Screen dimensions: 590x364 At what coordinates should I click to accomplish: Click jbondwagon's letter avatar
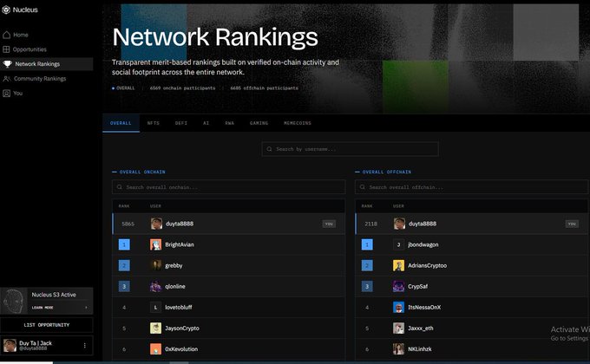tap(398, 244)
